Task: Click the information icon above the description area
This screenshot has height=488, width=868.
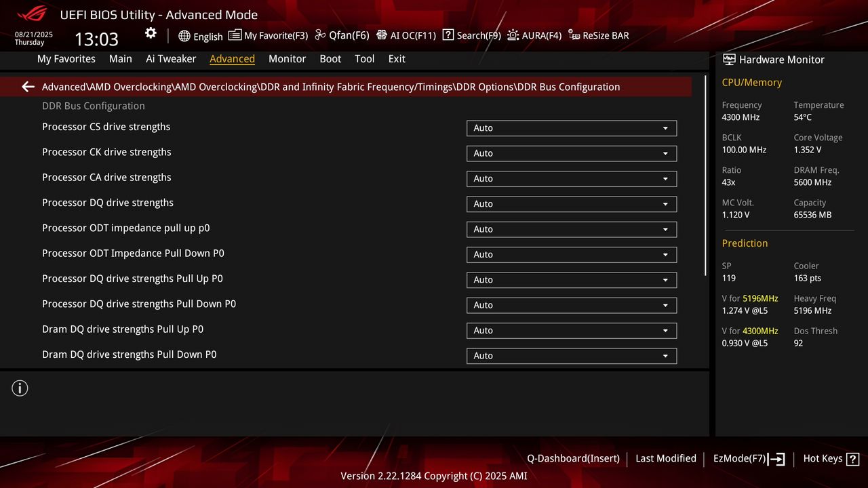Action: pos(20,388)
